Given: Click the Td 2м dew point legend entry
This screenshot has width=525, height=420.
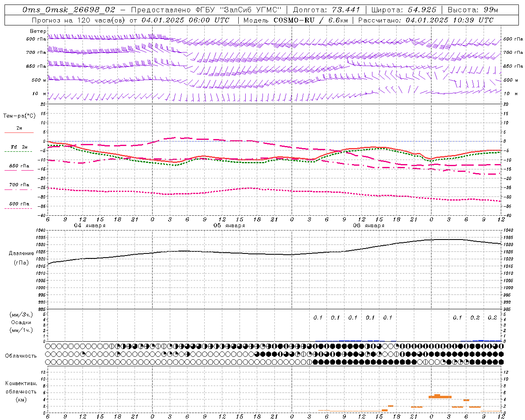Looking at the screenshot, I should tap(19, 147).
